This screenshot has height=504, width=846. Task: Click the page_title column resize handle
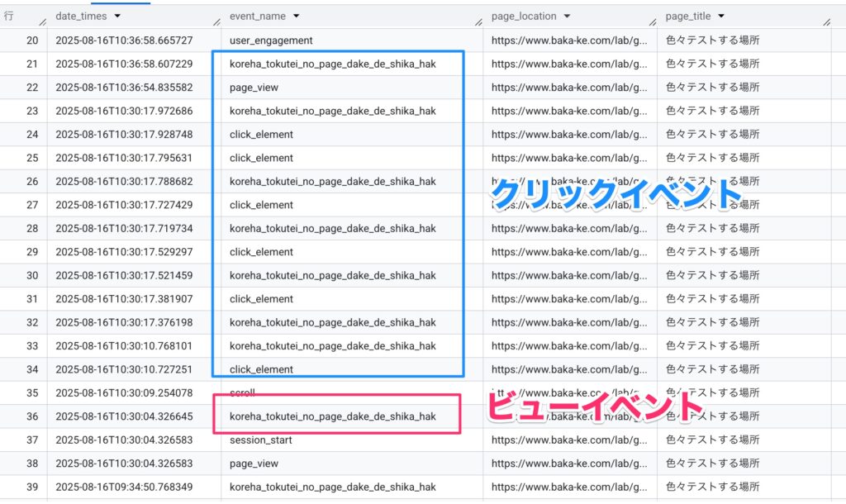(826, 21)
